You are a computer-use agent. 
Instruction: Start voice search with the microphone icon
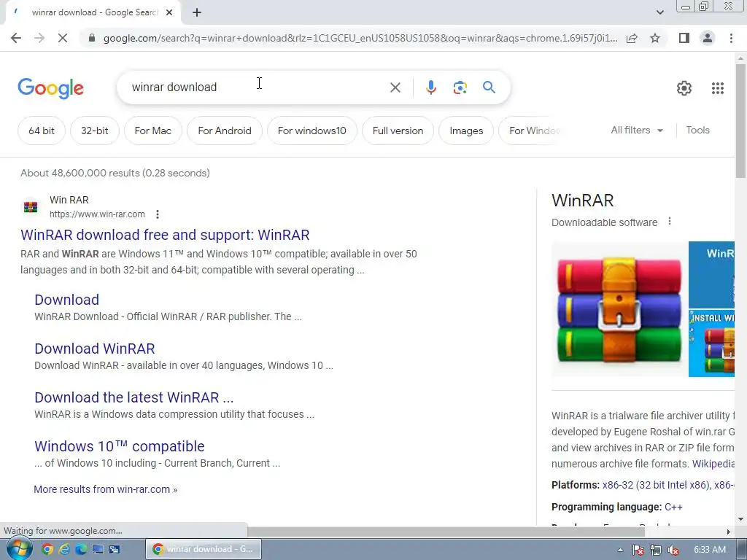pos(430,87)
